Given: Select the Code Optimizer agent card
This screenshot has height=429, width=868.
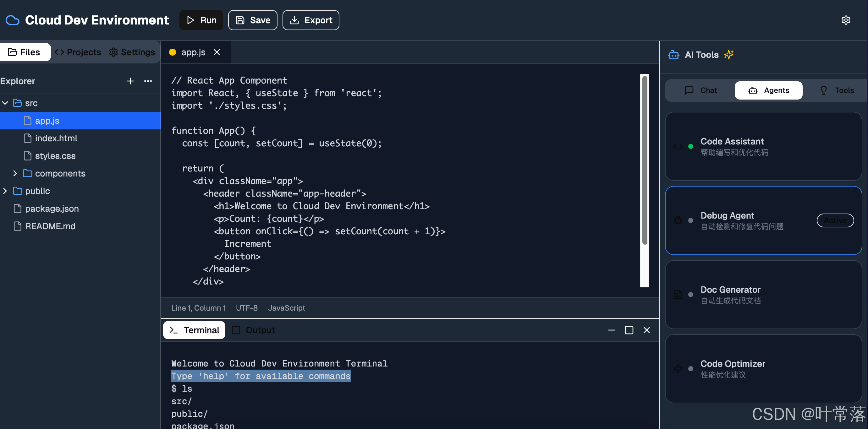Looking at the screenshot, I should [763, 369].
